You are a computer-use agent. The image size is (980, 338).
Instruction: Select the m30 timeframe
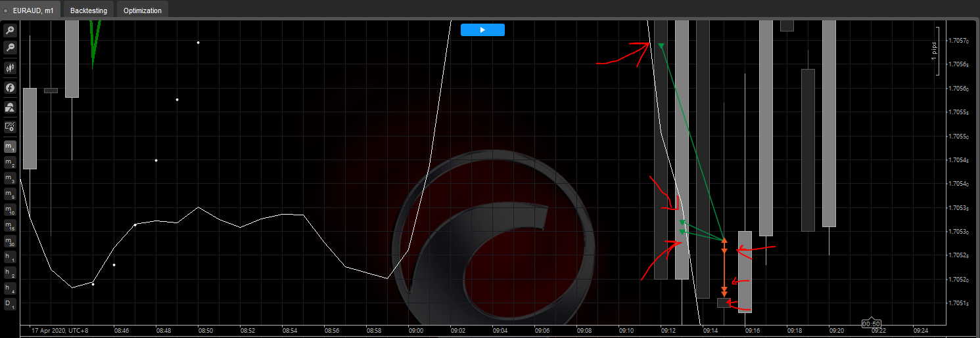pos(10,242)
